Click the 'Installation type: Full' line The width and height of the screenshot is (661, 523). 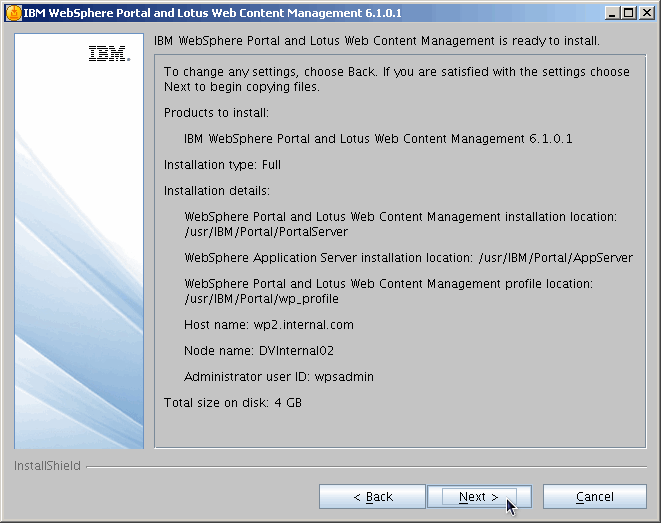coord(222,165)
